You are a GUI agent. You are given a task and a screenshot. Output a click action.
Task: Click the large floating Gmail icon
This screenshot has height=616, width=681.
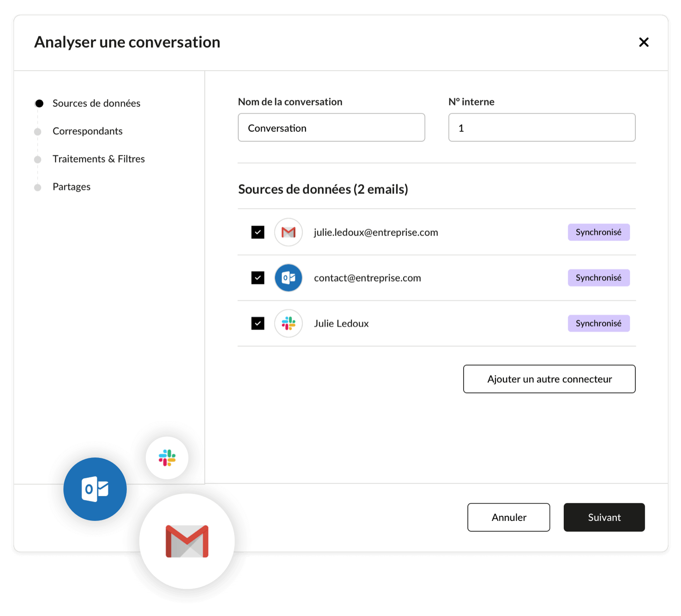point(187,541)
